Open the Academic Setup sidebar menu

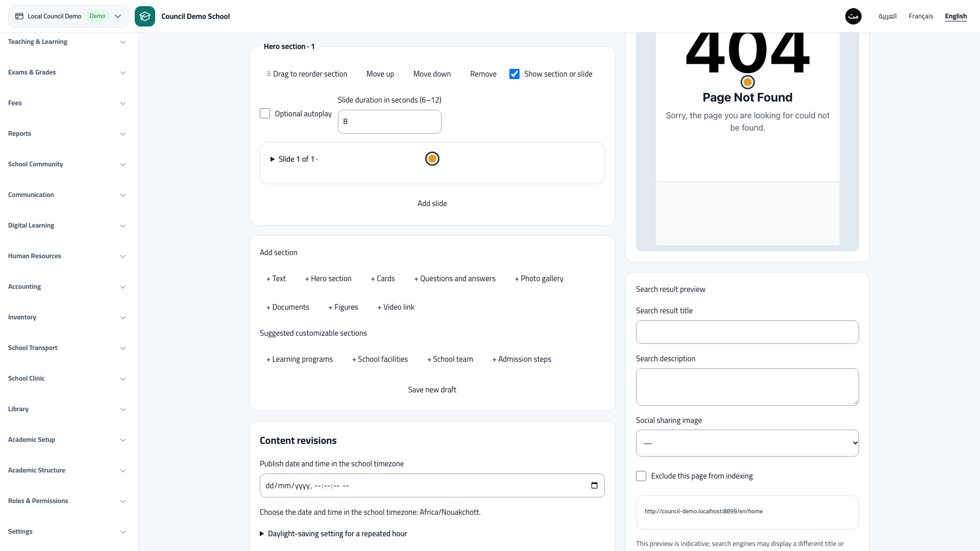pyautogui.click(x=67, y=440)
